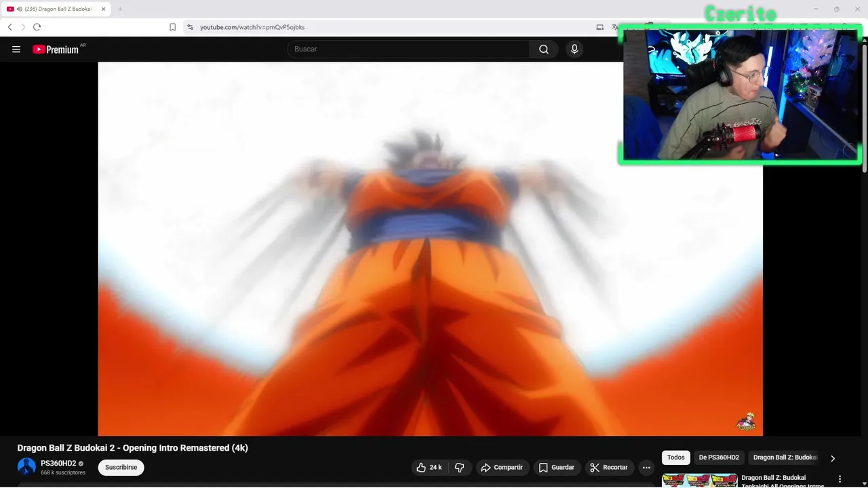868x488 pixels.
Task: Open the YouTube hamburger guide menu
Action: click(x=16, y=49)
